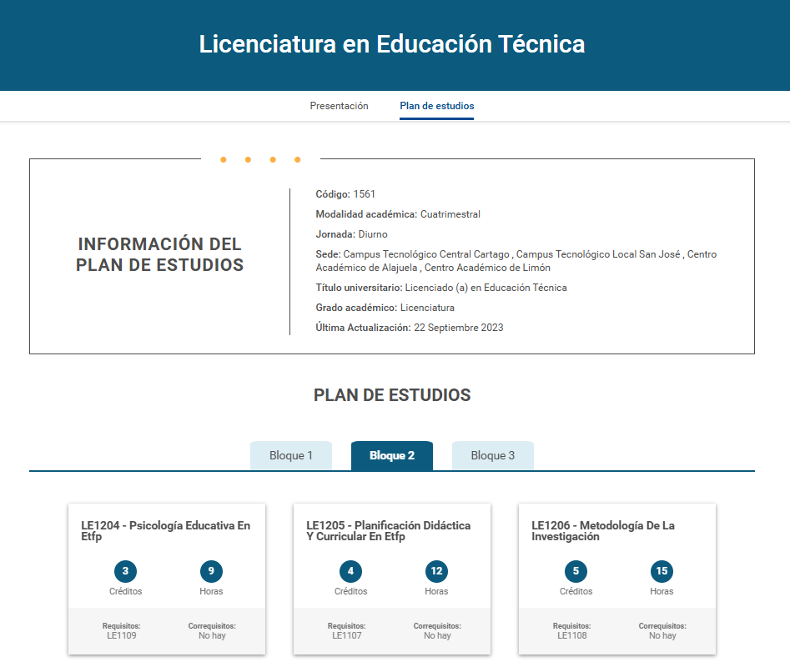The height and width of the screenshot is (672, 790).
Task: Click the 12 hours badge for LE1205
Action: click(x=436, y=571)
